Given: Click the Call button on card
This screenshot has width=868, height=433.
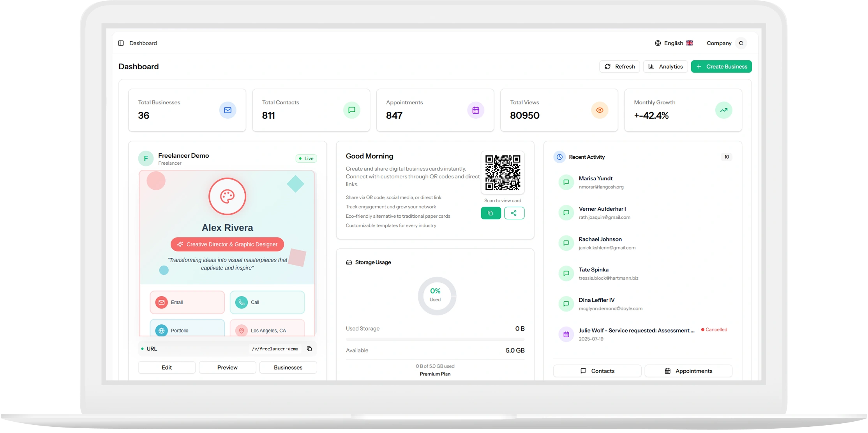Looking at the screenshot, I should coord(267,302).
